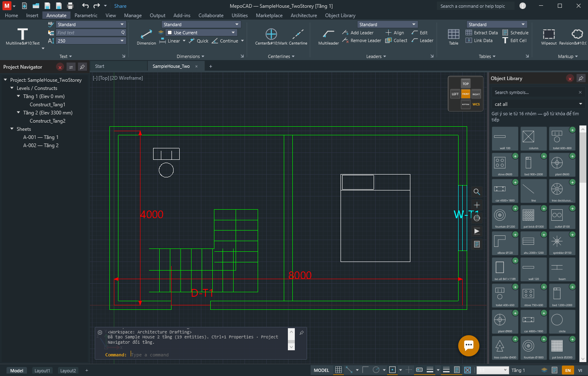Insert a Center Mark
Screen dimensions: 588x376
point(271,36)
